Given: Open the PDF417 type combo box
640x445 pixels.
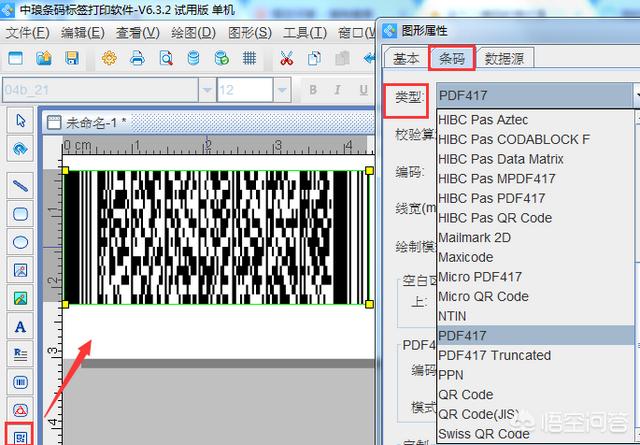Looking at the screenshot, I should coord(538,96).
